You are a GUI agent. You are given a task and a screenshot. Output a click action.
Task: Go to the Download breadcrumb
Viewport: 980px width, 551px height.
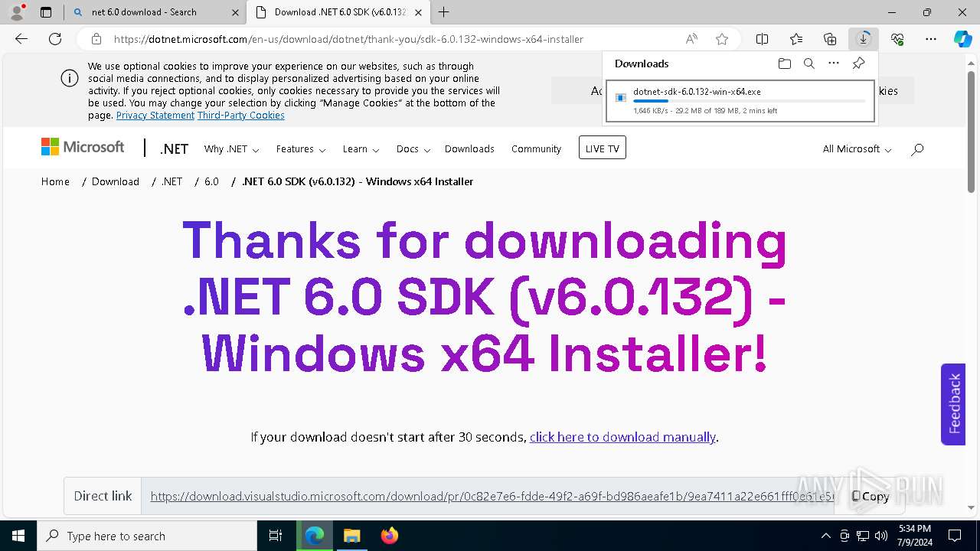116,181
